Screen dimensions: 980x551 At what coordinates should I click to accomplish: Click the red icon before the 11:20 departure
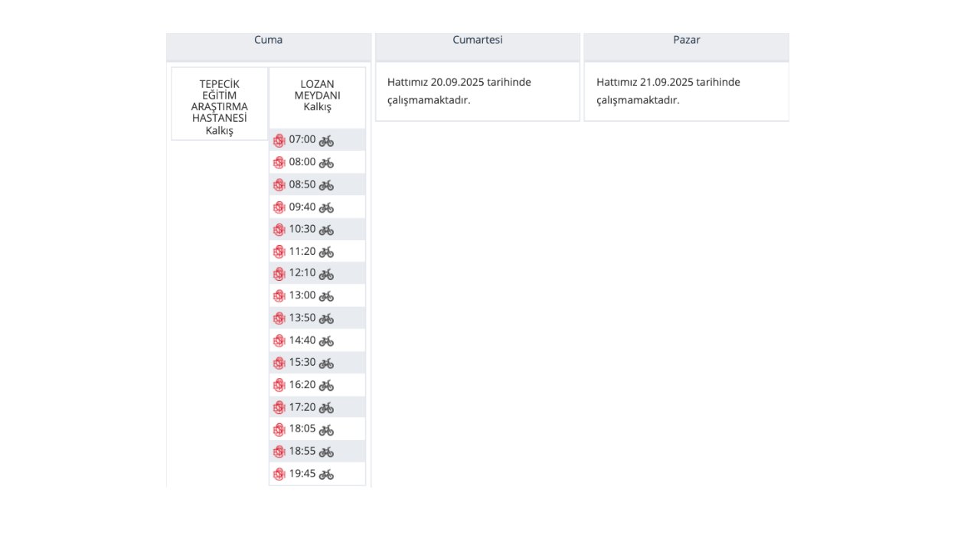click(x=279, y=252)
